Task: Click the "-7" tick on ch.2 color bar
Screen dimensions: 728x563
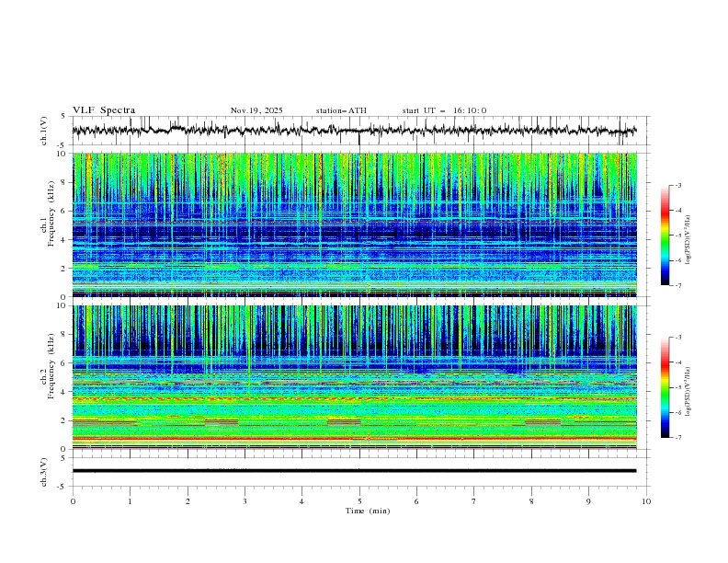Action: coord(677,438)
